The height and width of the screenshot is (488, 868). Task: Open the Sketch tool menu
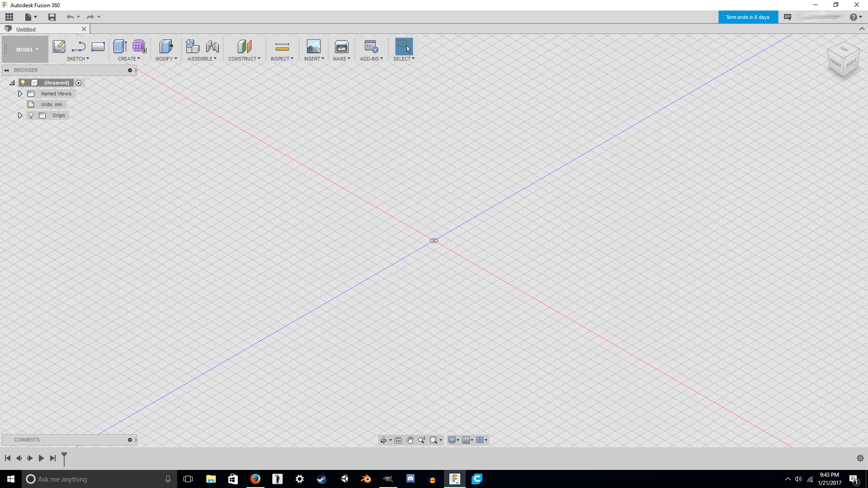click(x=78, y=58)
